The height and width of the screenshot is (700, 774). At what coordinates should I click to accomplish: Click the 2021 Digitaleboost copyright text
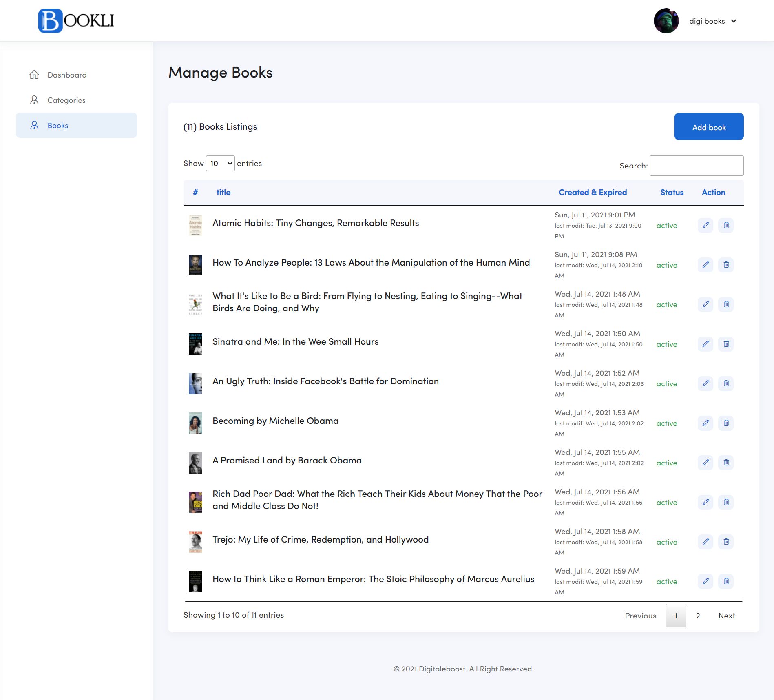[464, 669]
